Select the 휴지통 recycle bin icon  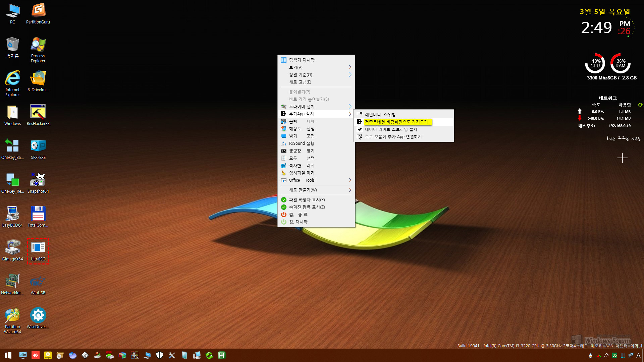coord(12,48)
